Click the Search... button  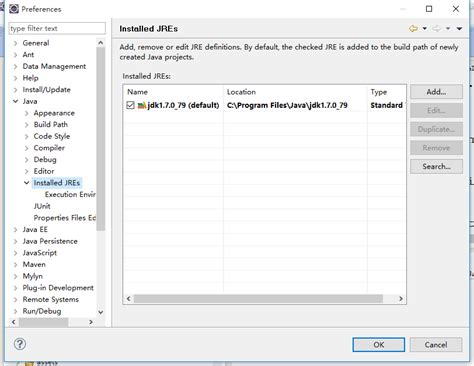point(436,166)
